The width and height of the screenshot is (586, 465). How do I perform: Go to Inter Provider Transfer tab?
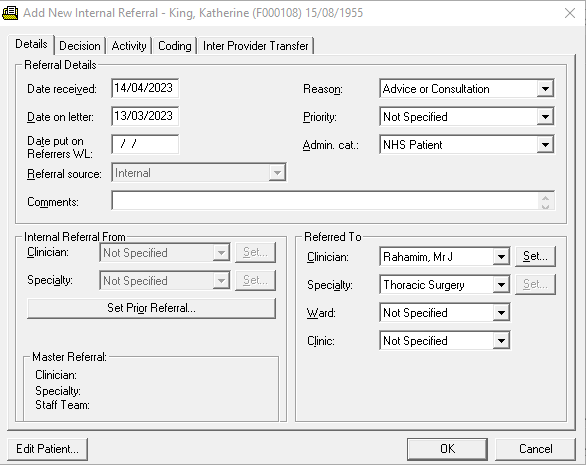click(256, 46)
